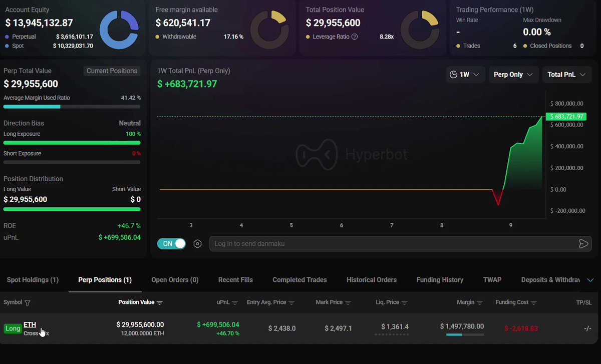Open the 1W time range dropdown
The height and width of the screenshot is (364, 601).
pyautogui.click(x=465, y=75)
